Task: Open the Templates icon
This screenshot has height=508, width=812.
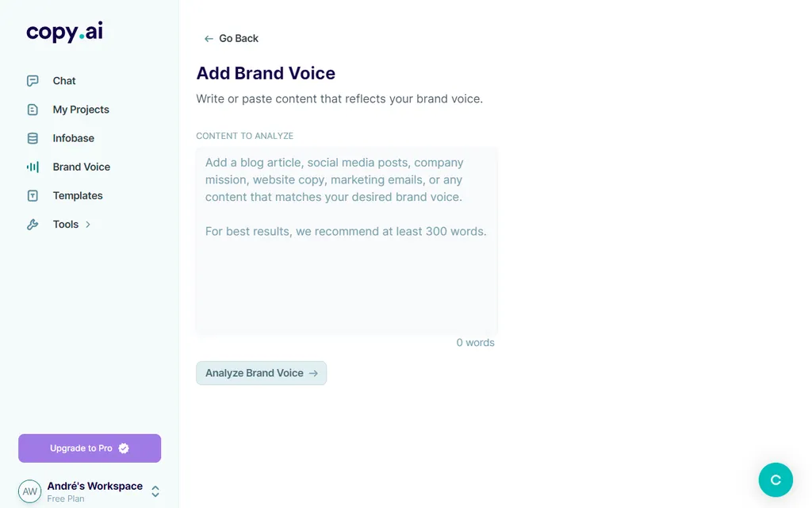Action: (x=32, y=195)
